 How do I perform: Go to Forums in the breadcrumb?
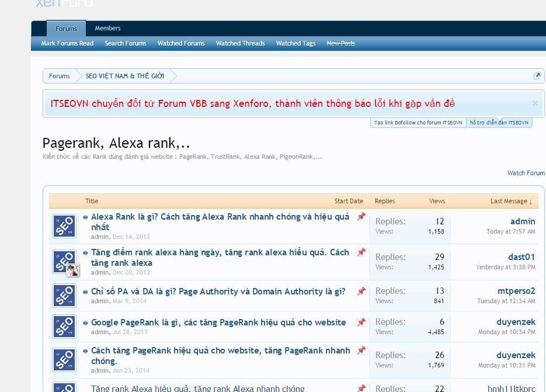[59, 76]
